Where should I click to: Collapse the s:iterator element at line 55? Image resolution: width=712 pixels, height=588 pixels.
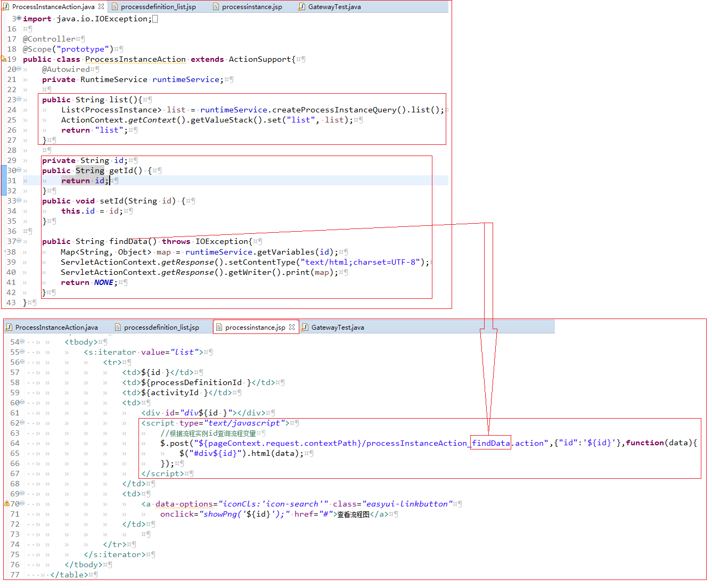pyautogui.click(x=22, y=352)
